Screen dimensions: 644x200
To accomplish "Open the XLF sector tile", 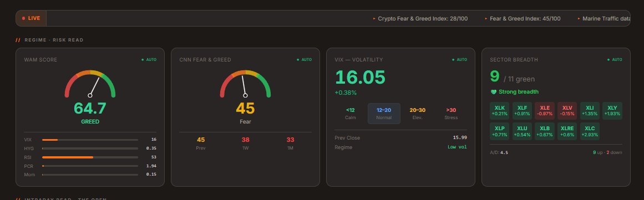I will pyautogui.click(x=522, y=111).
